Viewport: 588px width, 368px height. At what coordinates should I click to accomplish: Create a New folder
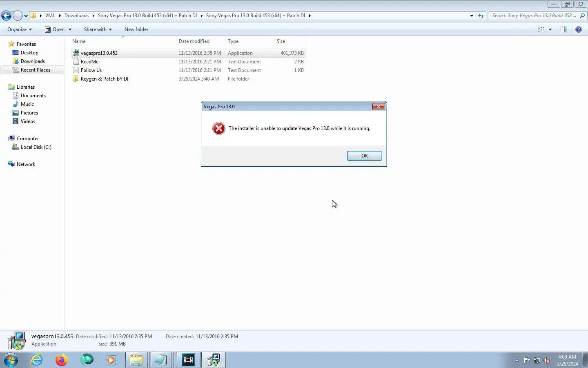click(136, 29)
